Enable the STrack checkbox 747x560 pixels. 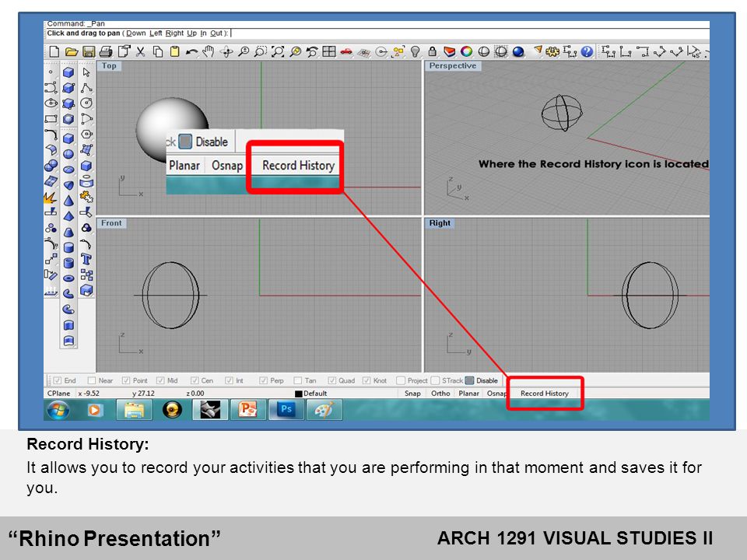pos(435,380)
